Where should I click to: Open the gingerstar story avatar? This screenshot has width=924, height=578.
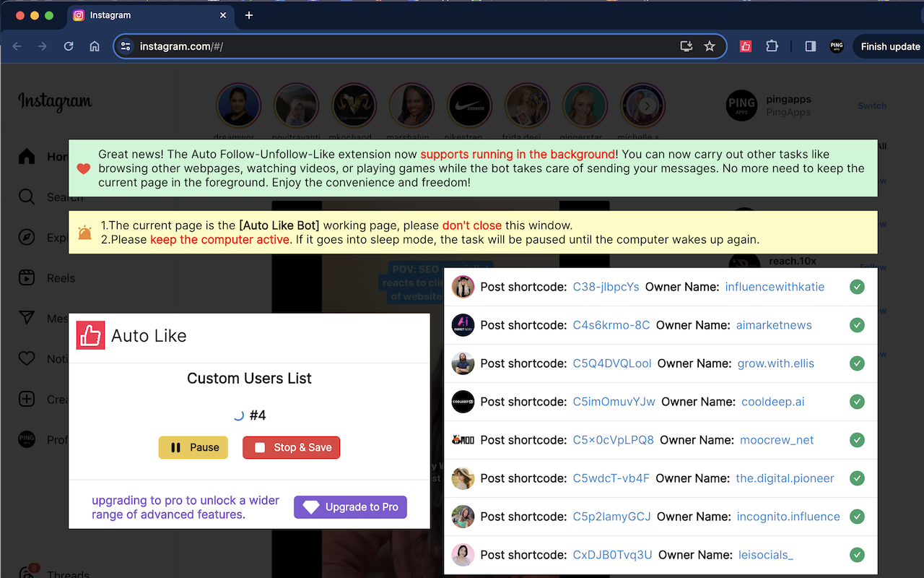pos(585,105)
